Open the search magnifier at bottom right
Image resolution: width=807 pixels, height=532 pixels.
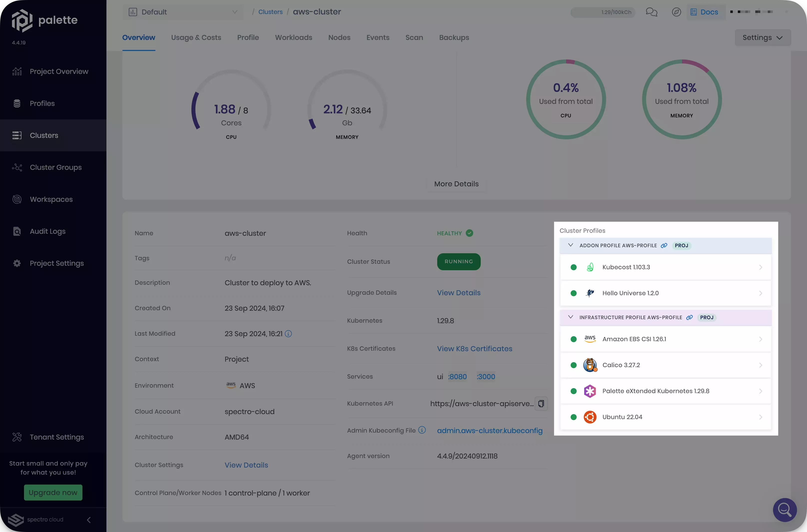tap(784, 510)
